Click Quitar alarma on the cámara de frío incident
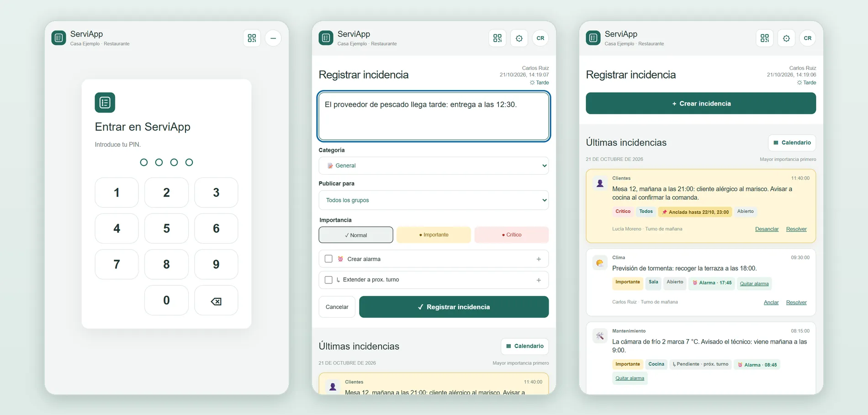 point(630,378)
